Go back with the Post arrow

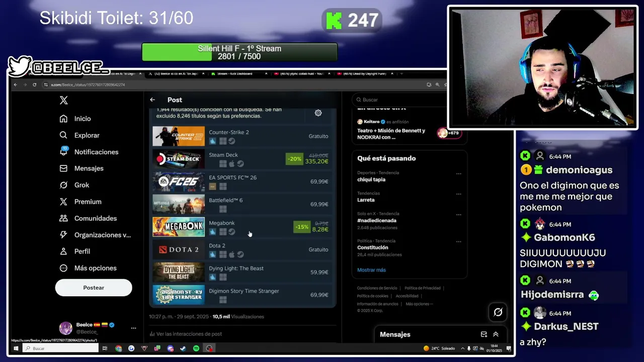[152, 100]
